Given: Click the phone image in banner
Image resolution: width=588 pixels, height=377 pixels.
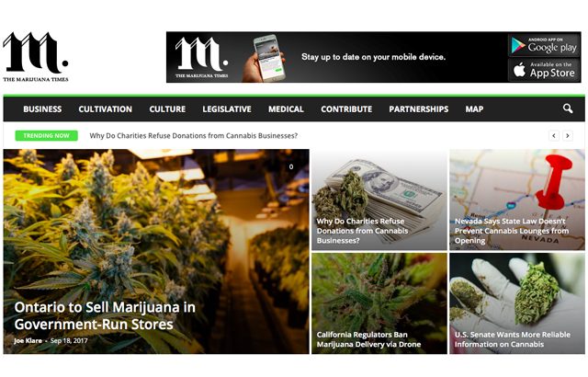Looking at the screenshot, I should tap(265, 58).
